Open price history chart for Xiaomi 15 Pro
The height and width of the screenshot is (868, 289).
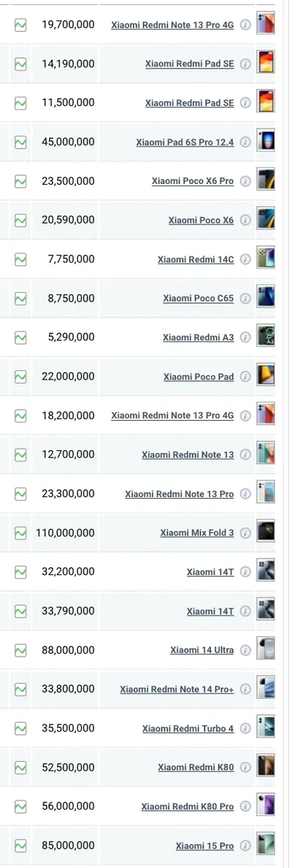pos(20,845)
